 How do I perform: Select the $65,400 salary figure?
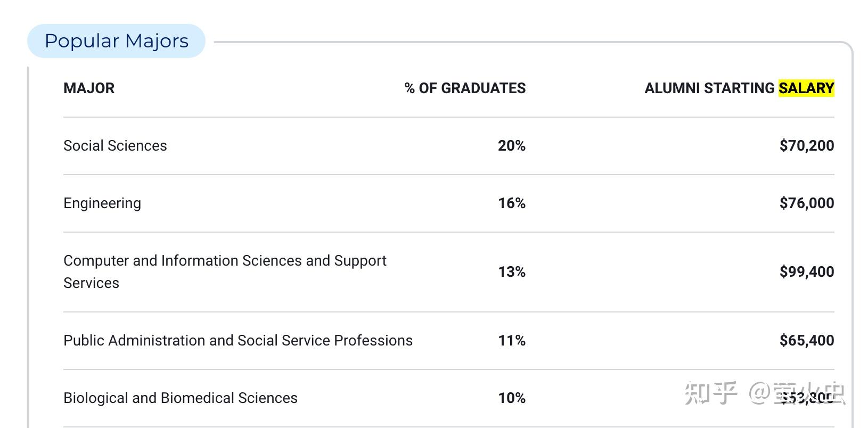pos(806,340)
